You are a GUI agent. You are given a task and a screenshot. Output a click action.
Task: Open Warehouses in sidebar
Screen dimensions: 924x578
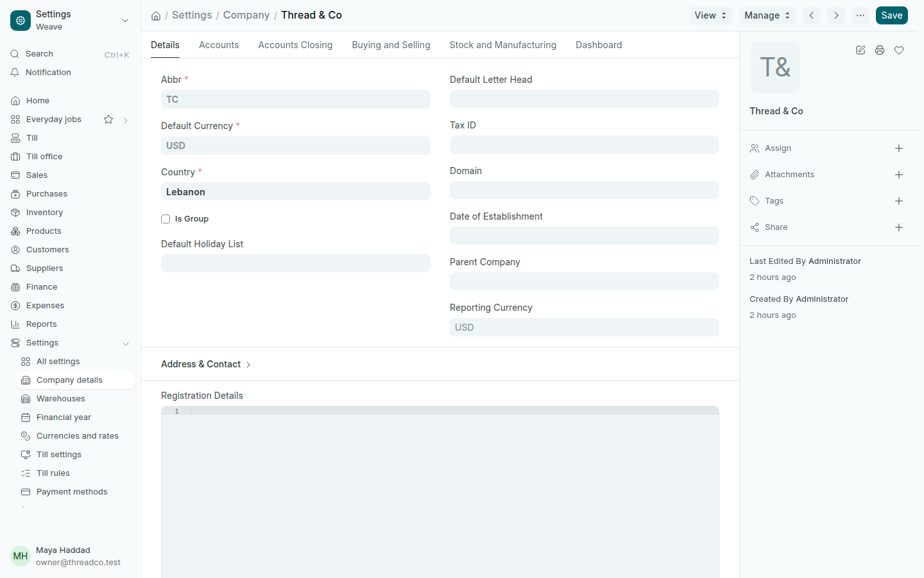(75, 399)
